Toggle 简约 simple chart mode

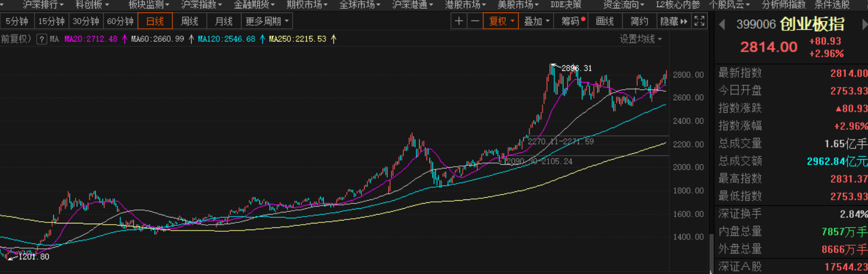pyautogui.click(x=639, y=22)
